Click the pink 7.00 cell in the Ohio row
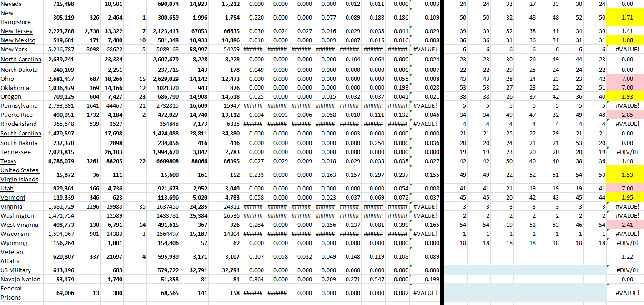Image resolution: width=644 pixels, height=305 pixels. (628, 79)
